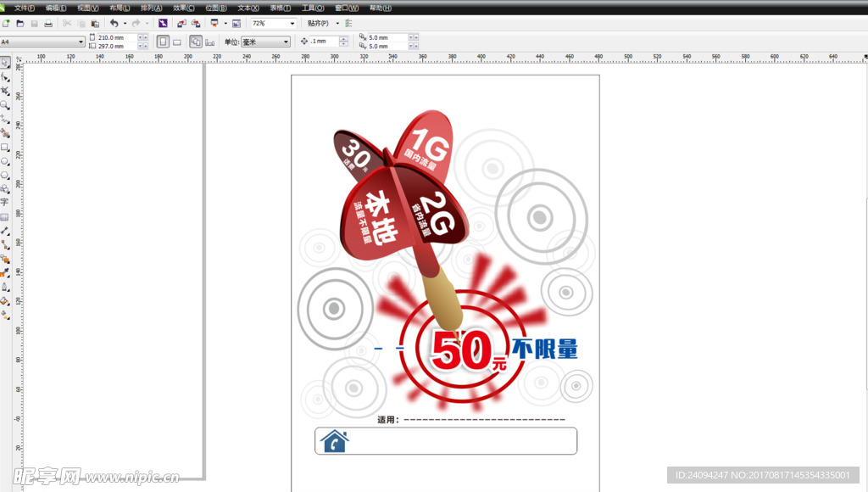Open the 工具(O) menu
Screen dimensions: 868x492
coord(313,8)
